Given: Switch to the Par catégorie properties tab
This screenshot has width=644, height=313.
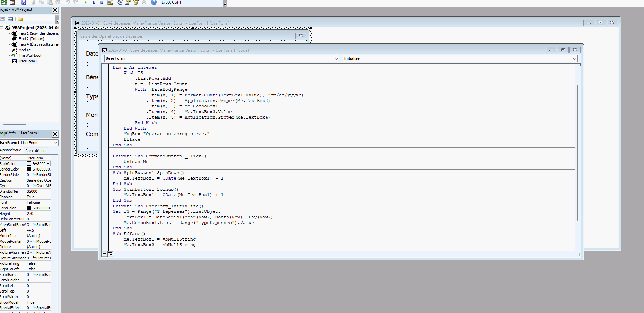Looking at the screenshot, I should 36,151.
